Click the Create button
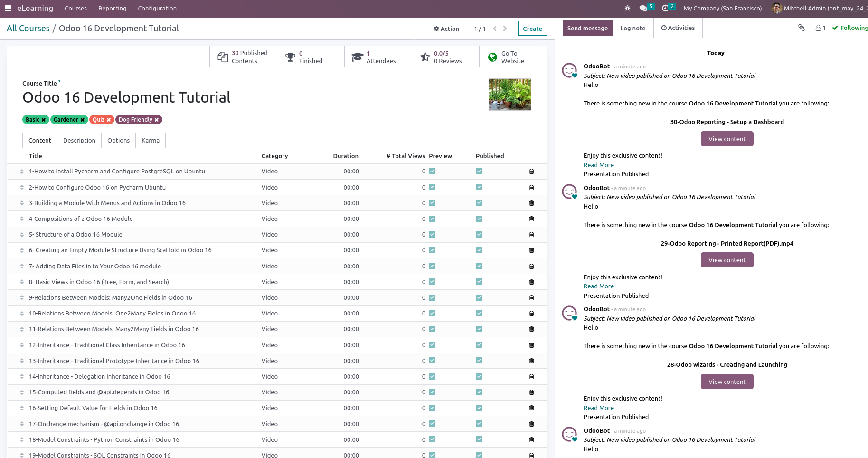 (x=532, y=29)
